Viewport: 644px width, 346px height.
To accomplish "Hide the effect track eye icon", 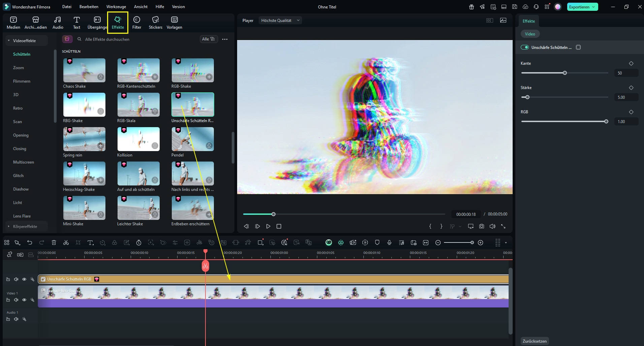I will [x=24, y=279].
